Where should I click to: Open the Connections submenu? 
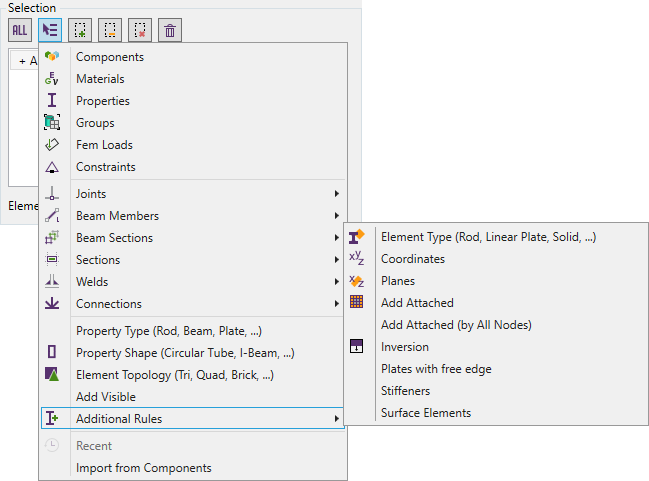click(x=336, y=304)
